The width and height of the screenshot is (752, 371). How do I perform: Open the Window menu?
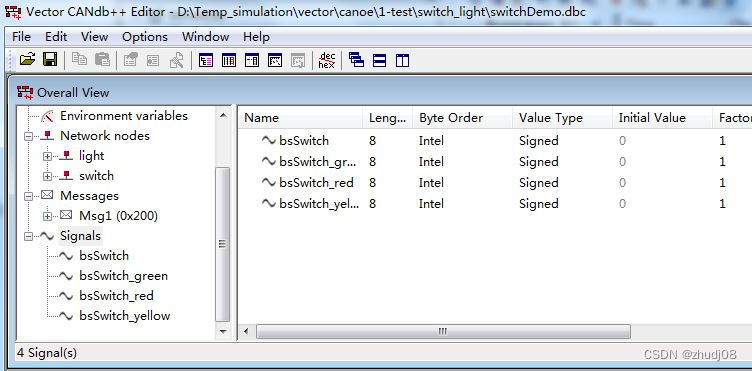(x=206, y=37)
